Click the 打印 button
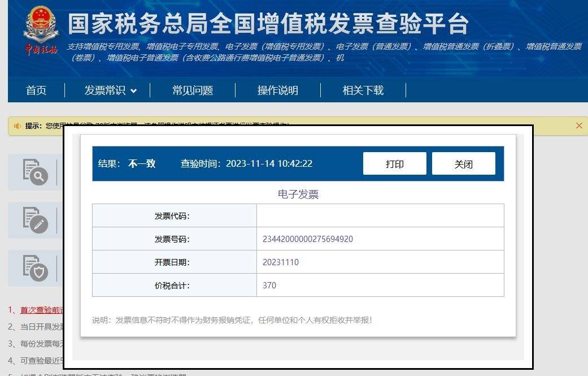This screenshot has height=376, width=588. [394, 163]
